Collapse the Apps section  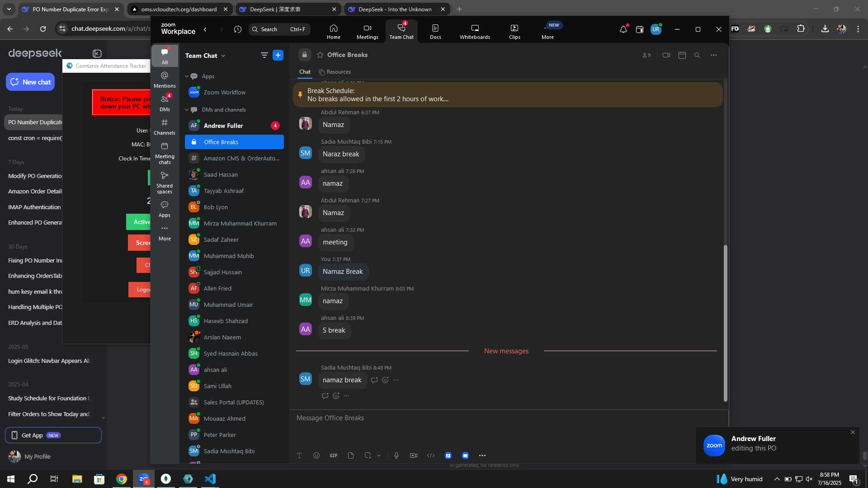pos(187,76)
